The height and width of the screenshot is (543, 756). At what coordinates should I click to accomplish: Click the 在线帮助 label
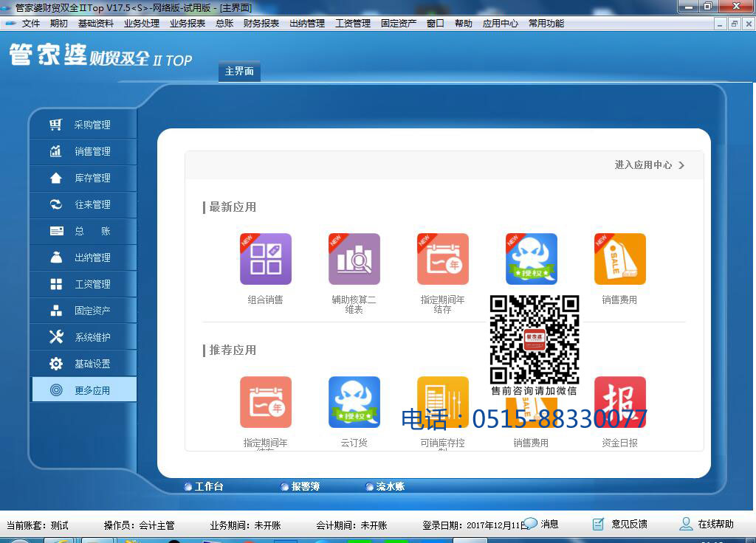coord(715,524)
